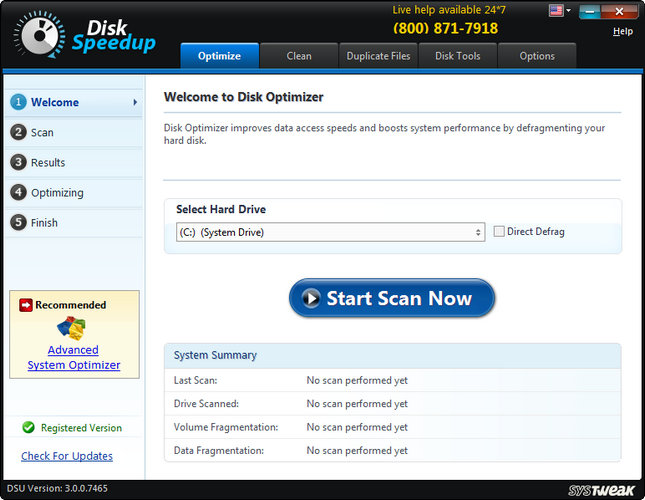Click the green Registered Version checkmark icon
The image size is (645, 500).
coord(28,428)
